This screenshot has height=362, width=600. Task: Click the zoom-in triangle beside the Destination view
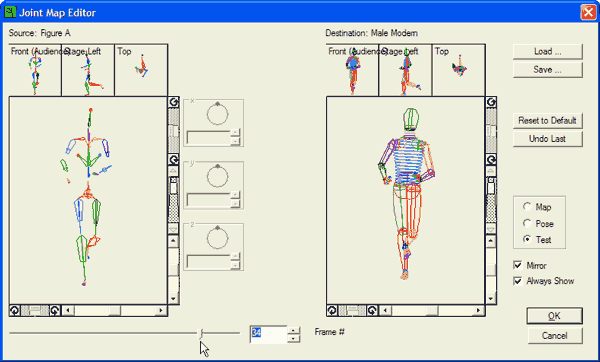491,171
